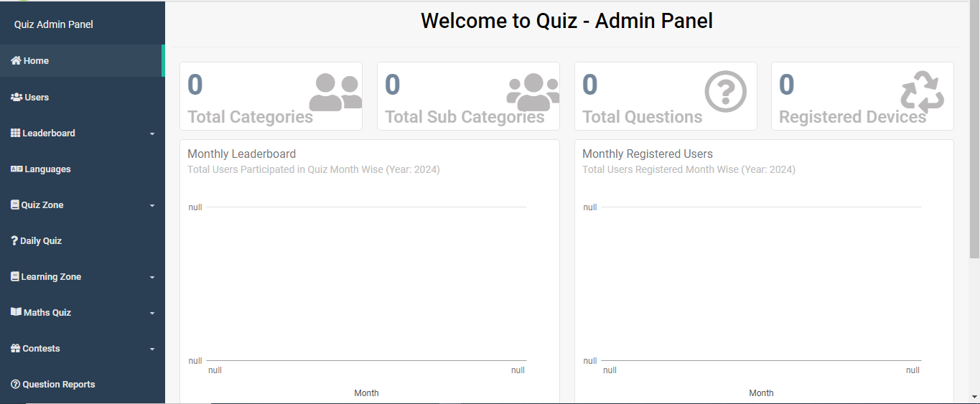Viewport: 980px width, 404px height.
Task: Expand the Leaderboard submenu arrow
Action: pyautogui.click(x=152, y=133)
